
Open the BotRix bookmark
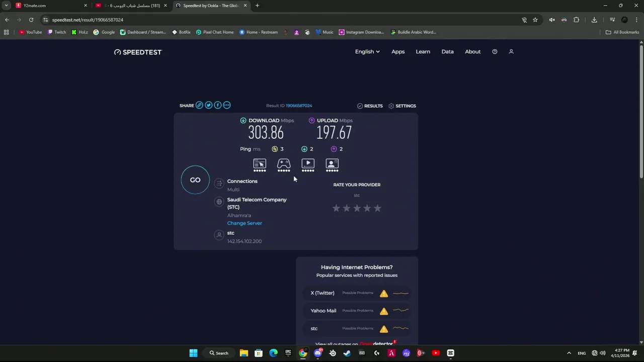pyautogui.click(x=181, y=32)
